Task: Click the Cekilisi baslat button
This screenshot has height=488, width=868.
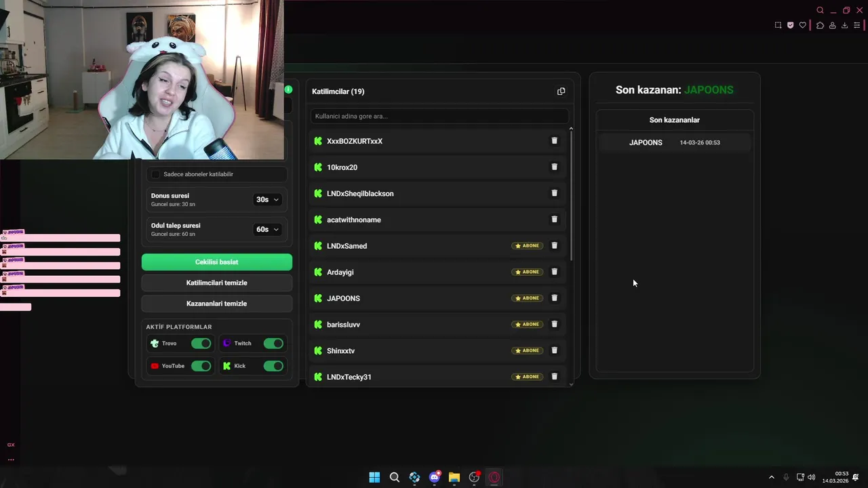Action: [x=217, y=262]
